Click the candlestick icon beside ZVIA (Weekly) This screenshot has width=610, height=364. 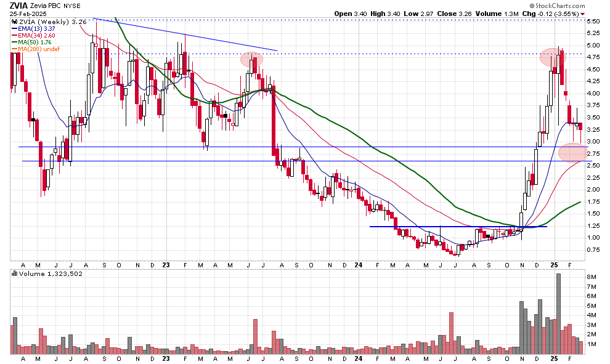point(15,22)
